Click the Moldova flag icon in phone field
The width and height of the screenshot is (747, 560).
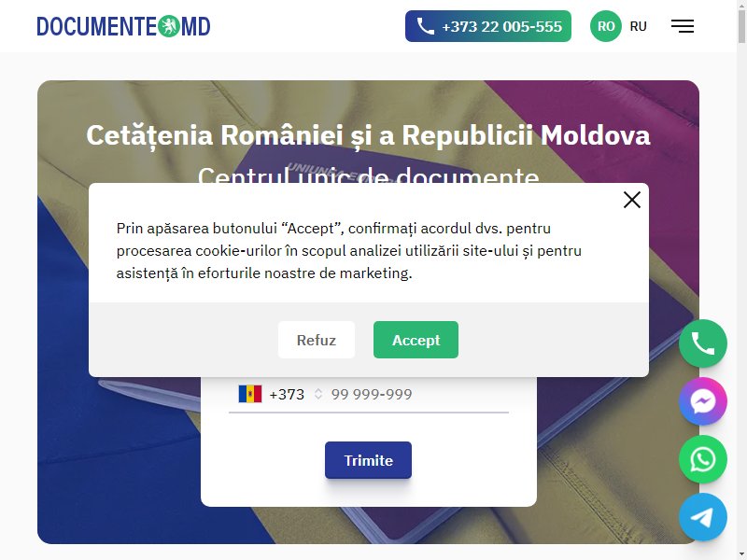coord(250,394)
